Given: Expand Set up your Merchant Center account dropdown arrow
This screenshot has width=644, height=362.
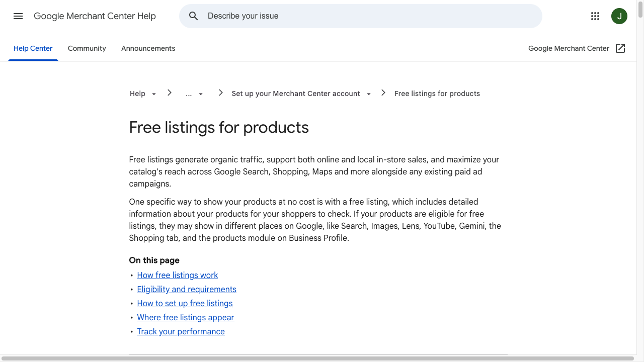Looking at the screenshot, I should point(369,94).
